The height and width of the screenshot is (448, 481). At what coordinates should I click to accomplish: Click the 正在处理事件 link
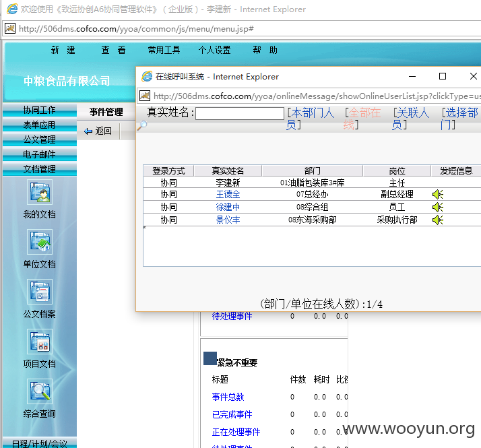click(236, 432)
